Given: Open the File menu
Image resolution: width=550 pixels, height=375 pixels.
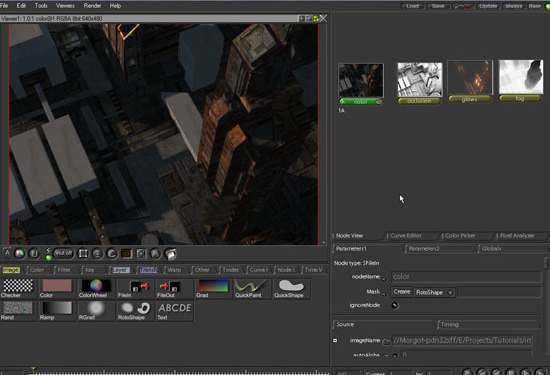Looking at the screenshot, I should (x=4, y=6).
